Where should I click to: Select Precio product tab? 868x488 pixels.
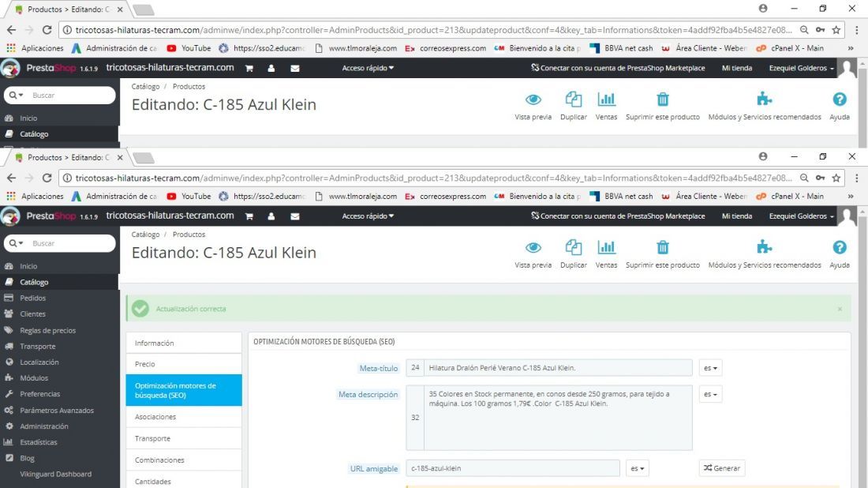[184, 364]
